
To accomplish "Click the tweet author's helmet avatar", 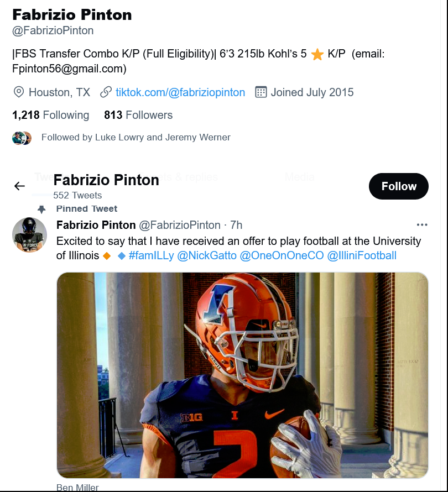I will 29,234.
